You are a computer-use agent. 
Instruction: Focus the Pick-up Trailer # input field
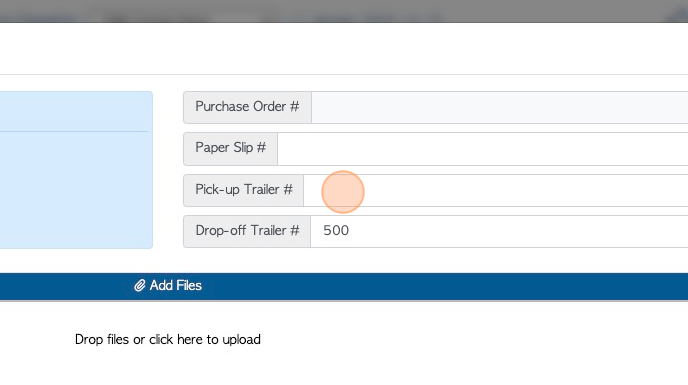(x=496, y=190)
